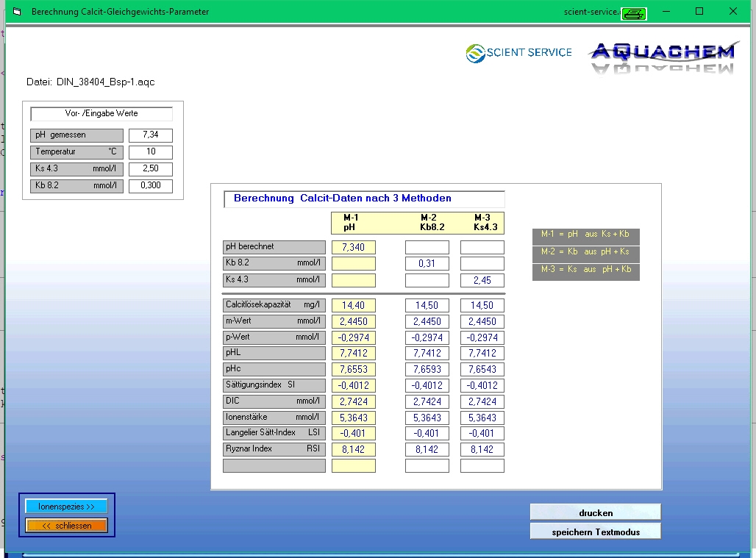Click the empty M-2 pH berechnet field
This screenshot has width=756, height=558.
tap(427, 247)
